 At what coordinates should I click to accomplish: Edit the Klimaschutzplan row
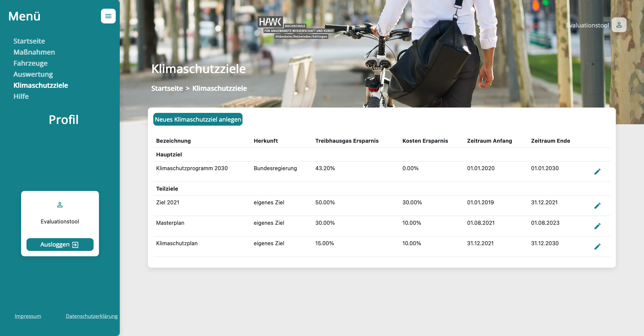pos(597,247)
